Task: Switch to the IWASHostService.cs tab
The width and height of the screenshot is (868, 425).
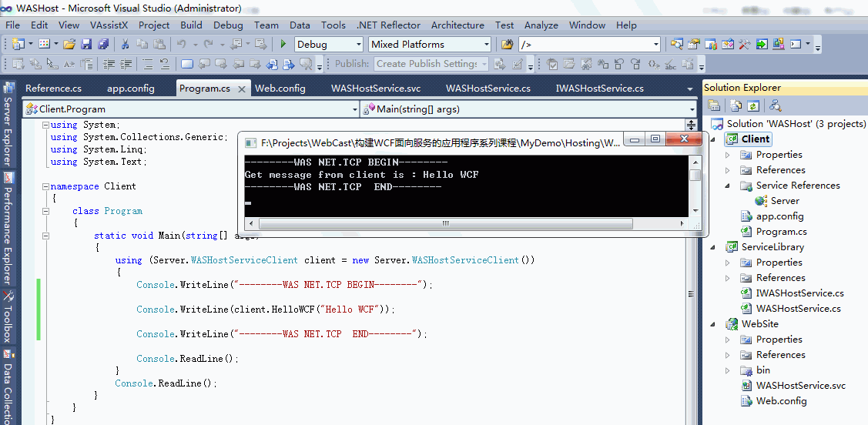Action: pyautogui.click(x=599, y=89)
